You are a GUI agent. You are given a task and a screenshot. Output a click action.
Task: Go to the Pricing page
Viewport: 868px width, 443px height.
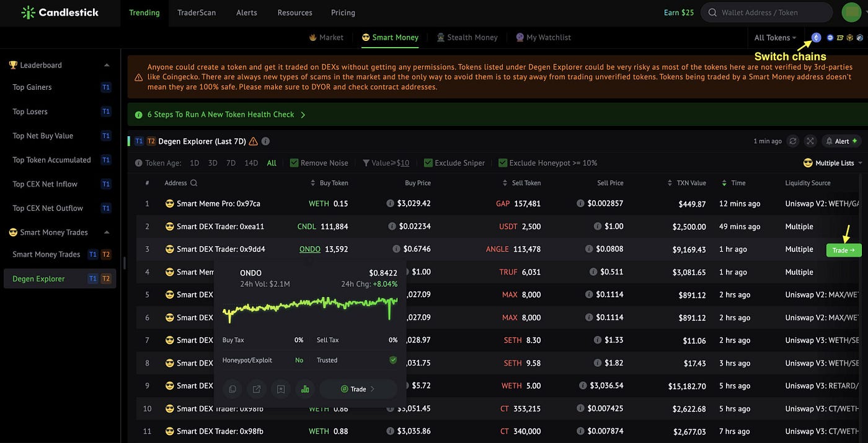coord(343,12)
